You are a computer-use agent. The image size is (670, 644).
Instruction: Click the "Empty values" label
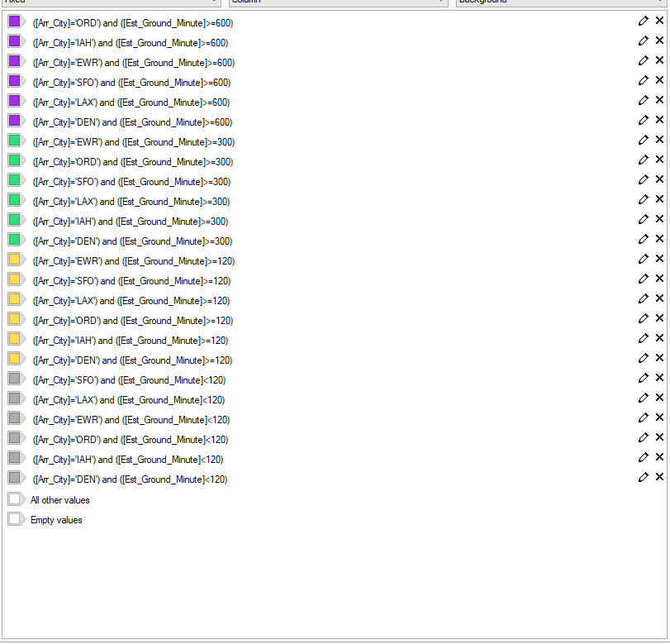(56, 520)
